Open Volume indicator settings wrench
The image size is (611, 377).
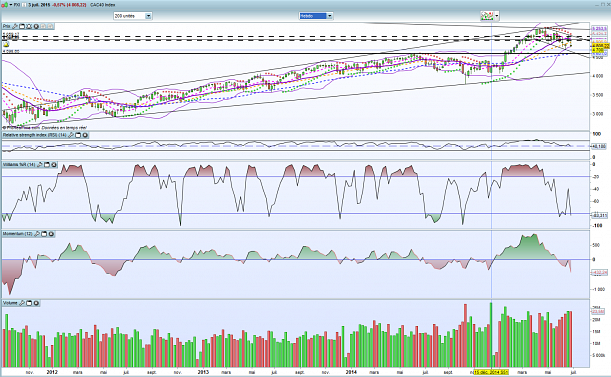point(22,303)
